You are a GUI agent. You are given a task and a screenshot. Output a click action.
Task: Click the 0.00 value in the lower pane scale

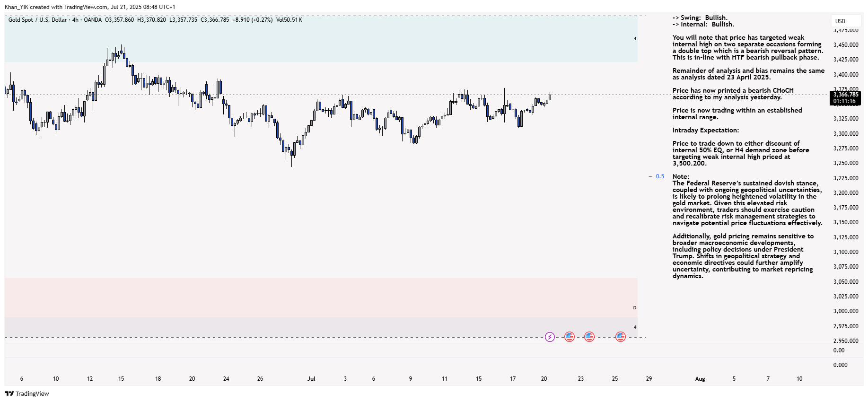click(839, 350)
